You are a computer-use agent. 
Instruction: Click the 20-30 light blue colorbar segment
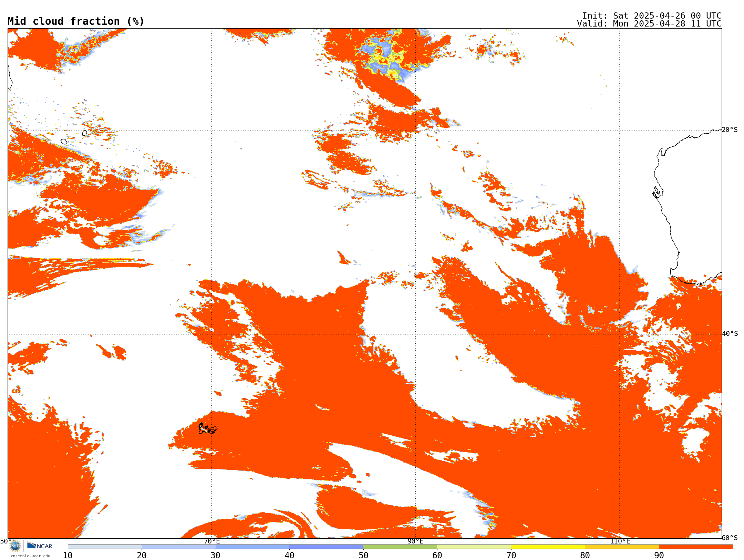tap(179, 547)
